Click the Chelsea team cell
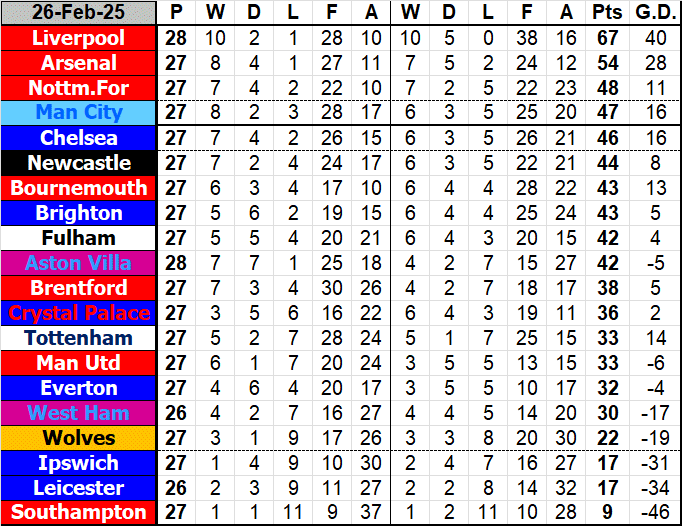This screenshot has width=682, height=526. (x=79, y=138)
